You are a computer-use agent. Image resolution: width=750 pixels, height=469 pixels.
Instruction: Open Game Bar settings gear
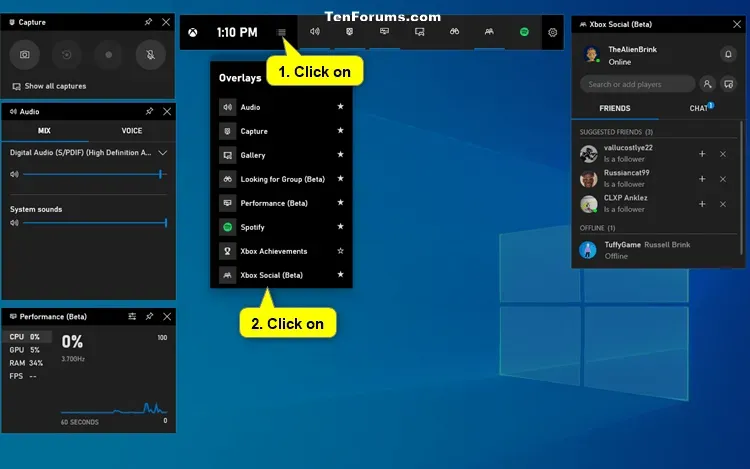[553, 32]
